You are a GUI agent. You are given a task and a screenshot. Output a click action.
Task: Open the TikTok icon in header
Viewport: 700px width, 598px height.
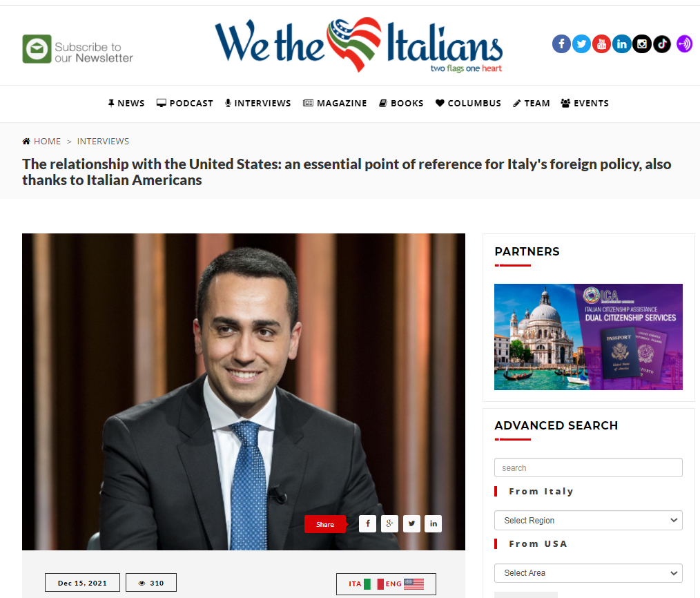(662, 44)
